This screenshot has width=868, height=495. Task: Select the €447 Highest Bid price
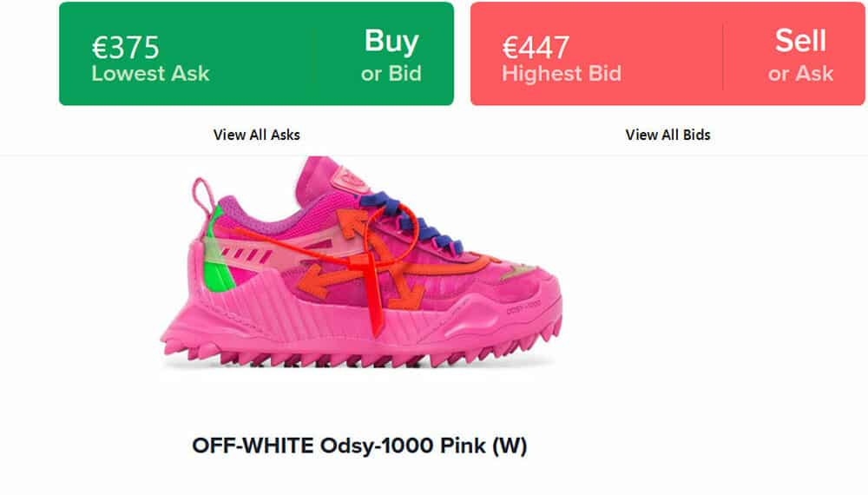536,47
